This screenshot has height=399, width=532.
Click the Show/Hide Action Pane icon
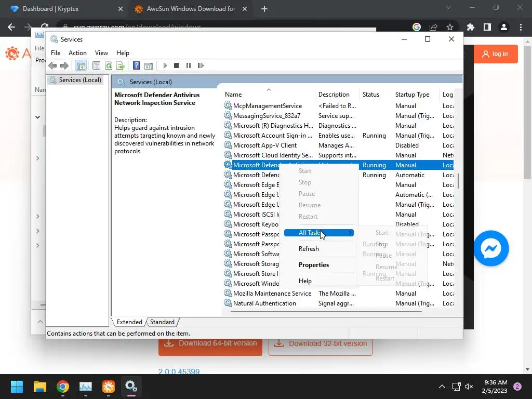pyautogui.click(x=148, y=65)
